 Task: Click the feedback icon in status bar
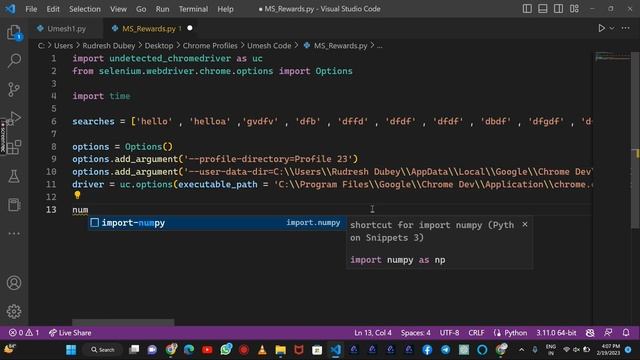click(x=608, y=333)
